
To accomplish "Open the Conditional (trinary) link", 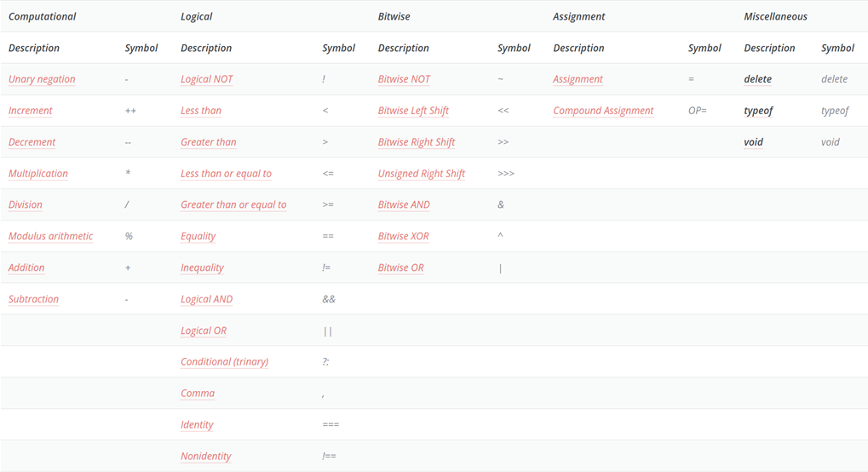I will point(224,361).
